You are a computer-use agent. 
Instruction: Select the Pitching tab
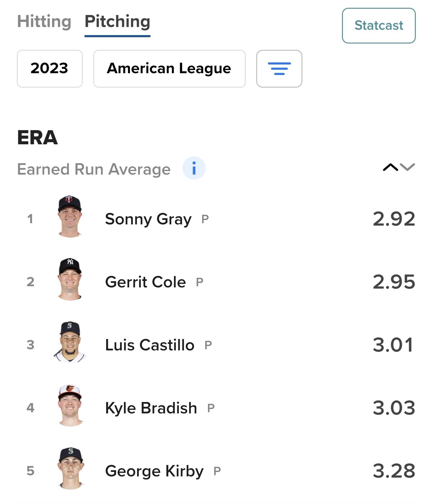pyautogui.click(x=117, y=22)
